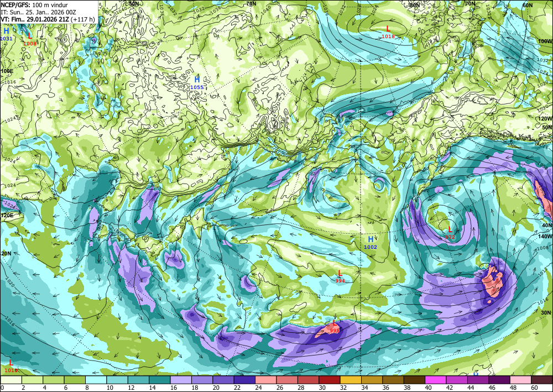Click the red L marker above 1016
Screen dimensions: 553x392
(x=11, y=363)
